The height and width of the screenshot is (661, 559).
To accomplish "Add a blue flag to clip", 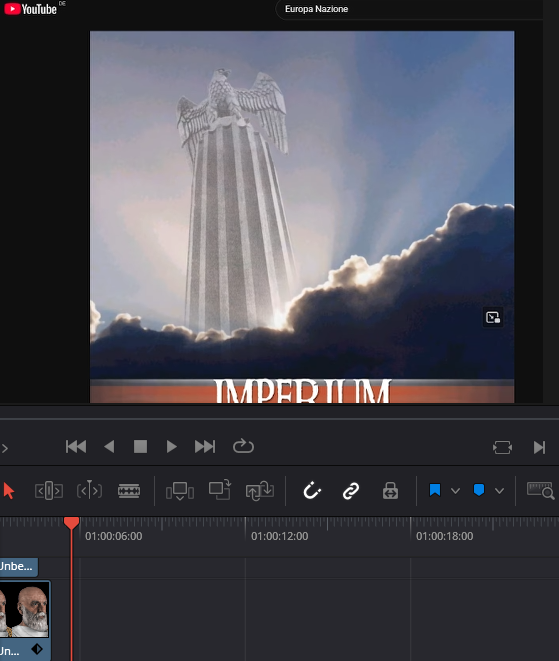I will [435, 490].
